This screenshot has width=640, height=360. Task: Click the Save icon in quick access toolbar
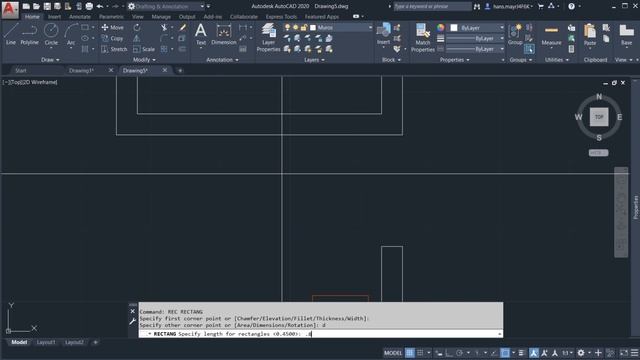click(47, 6)
